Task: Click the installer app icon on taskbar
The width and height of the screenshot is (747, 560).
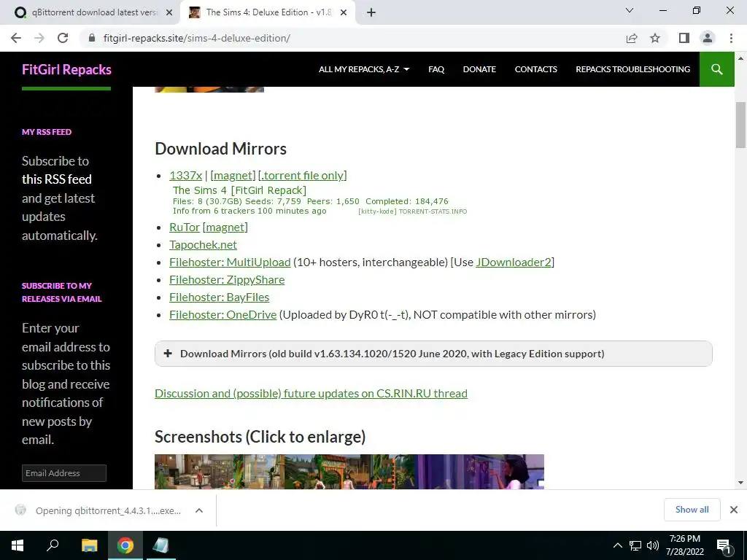Action: tap(160, 545)
